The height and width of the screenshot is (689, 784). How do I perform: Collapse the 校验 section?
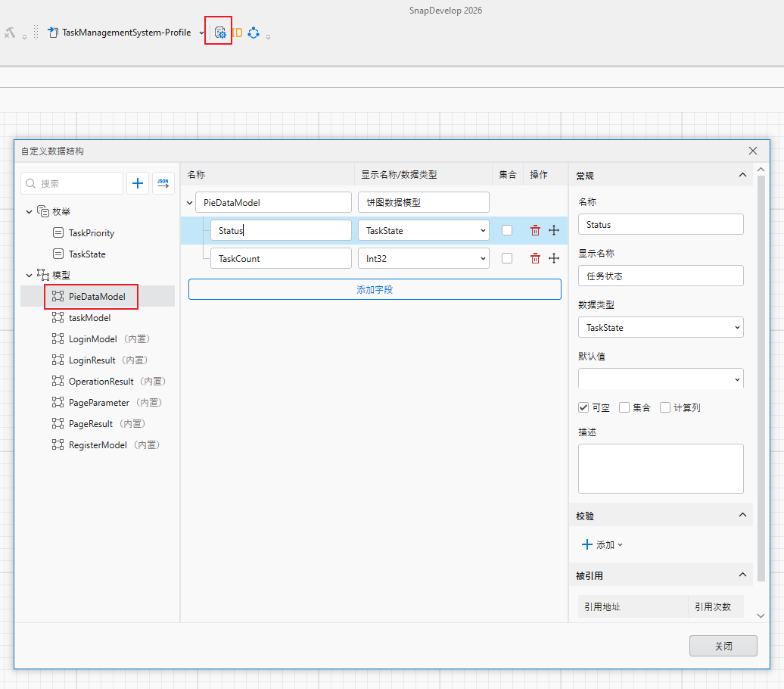tap(742, 516)
